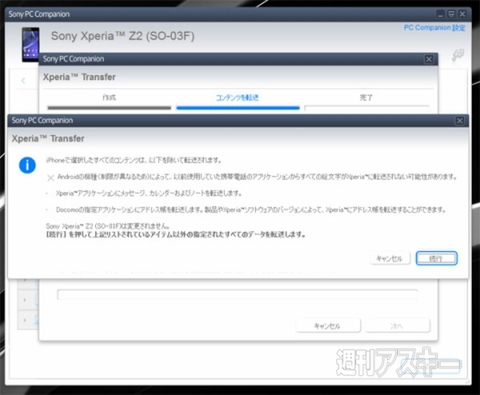This screenshot has height=395, width=480.
Task: Click the 続行 (Continue) button
Action: point(436,258)
